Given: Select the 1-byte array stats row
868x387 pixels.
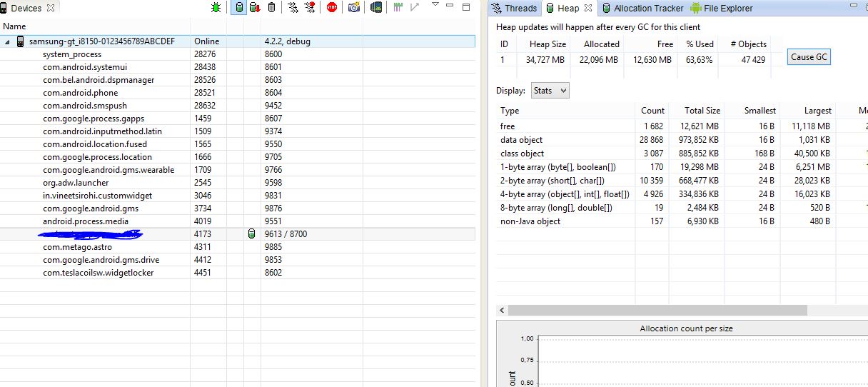Looking at the screenshot, I should coord(682,167).
